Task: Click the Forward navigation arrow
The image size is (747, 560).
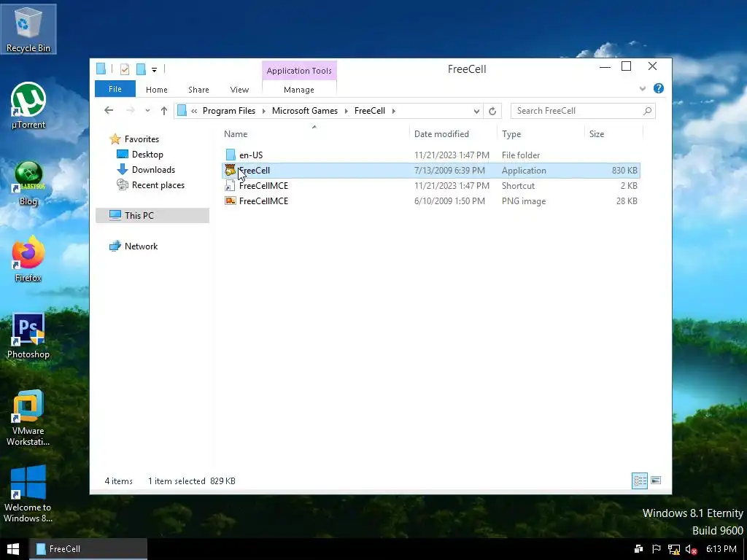Action: [130, 111]
